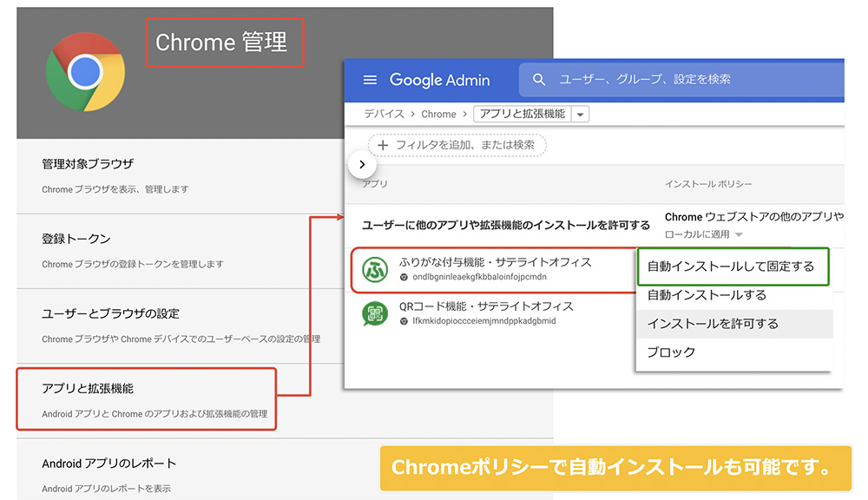
Task: Click the extension ID lfkmkidopioccceiemjmndppkadgbmid
Action: (483, 321)
